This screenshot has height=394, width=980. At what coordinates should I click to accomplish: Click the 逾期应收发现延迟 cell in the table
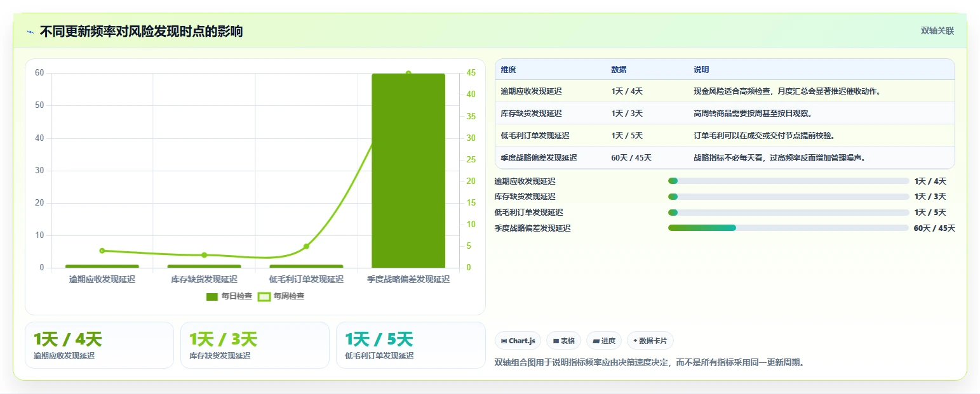click(531, 91)
